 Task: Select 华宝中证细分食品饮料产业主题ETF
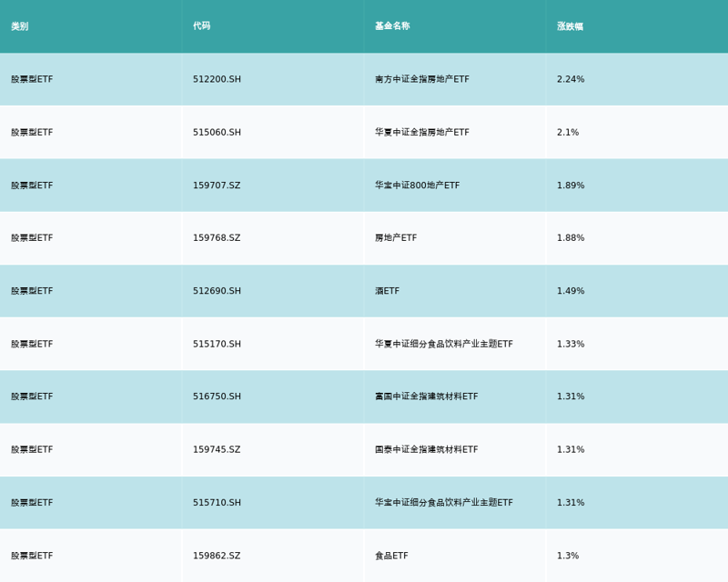click(443, 503)
